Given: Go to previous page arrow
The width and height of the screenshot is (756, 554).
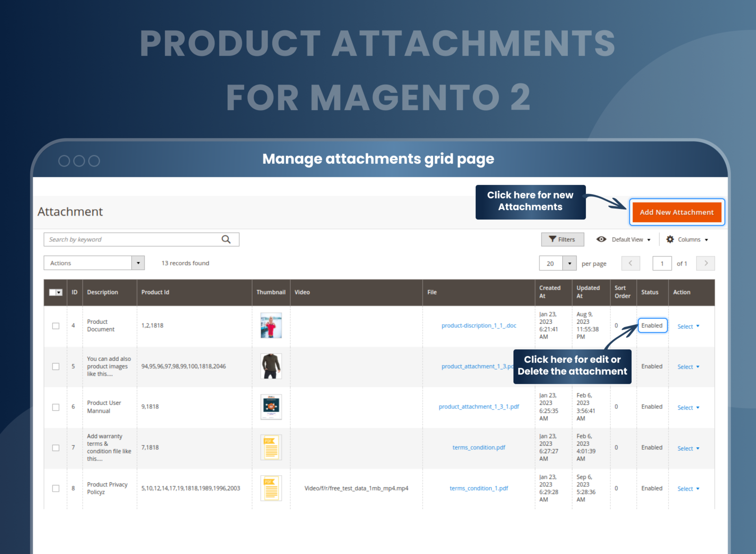Looking at the screenshot, I should point(631,263).
